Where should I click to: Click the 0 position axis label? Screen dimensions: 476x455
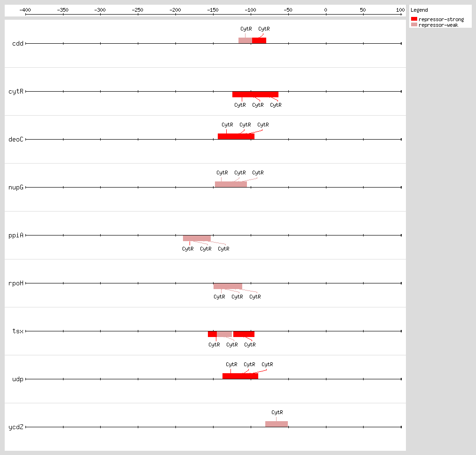coord(326,10)
